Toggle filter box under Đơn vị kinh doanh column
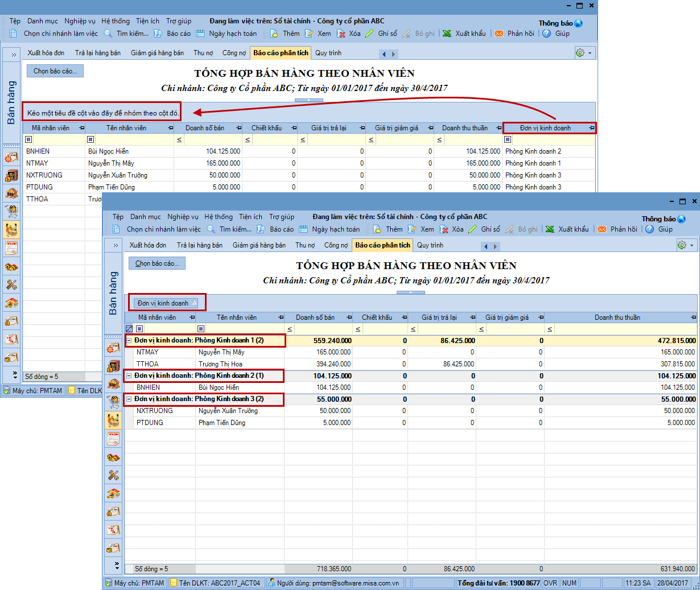 pyautogui.click(x=508, y=139)
